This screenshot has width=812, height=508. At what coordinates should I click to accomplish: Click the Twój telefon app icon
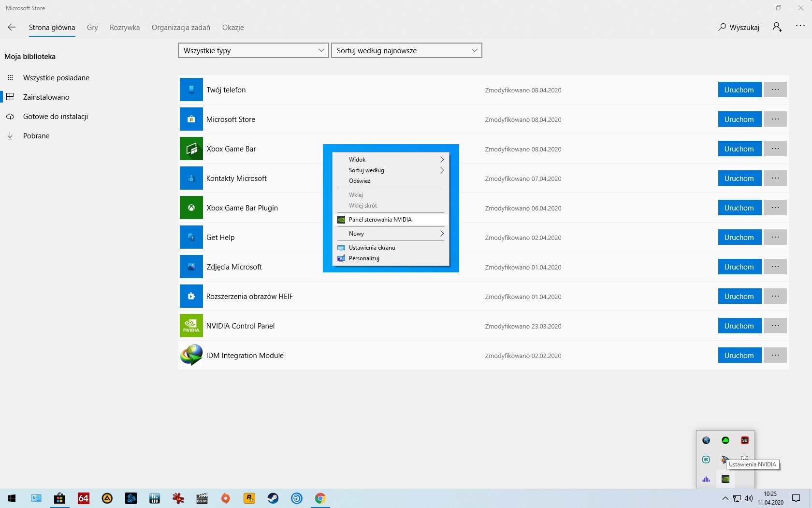(x=191, y=90)
